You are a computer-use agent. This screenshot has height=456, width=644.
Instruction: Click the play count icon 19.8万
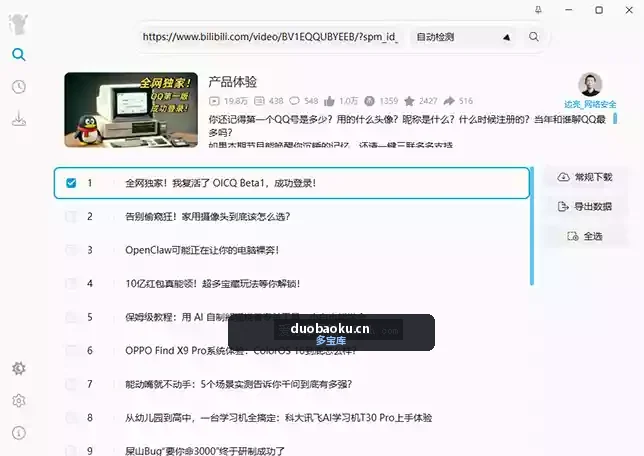[x=214, y=101]
